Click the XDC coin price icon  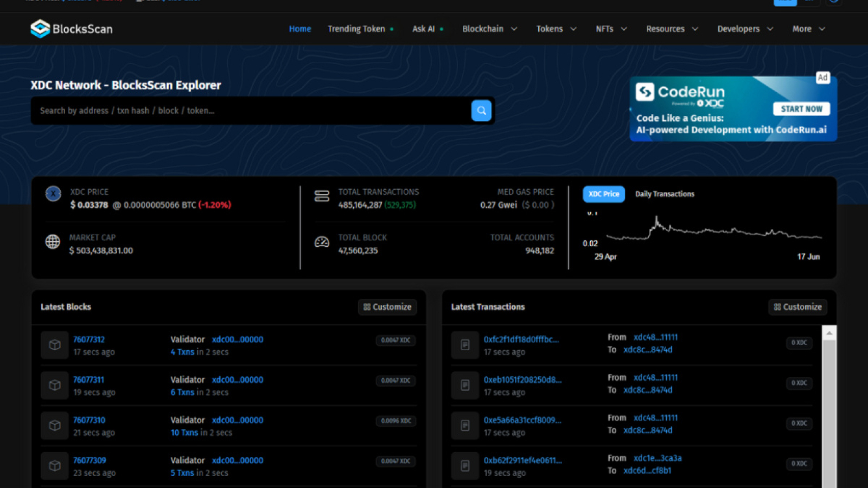pyautogui.click(x=53, y=194)
